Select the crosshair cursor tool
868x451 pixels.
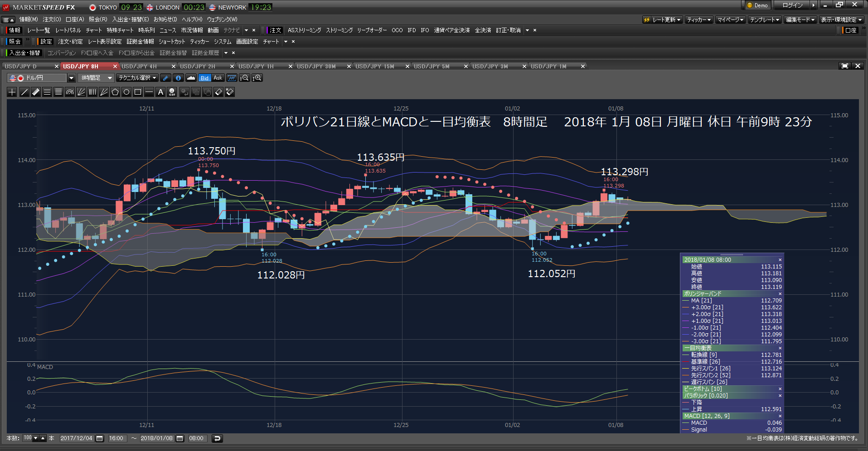(12, 92)
